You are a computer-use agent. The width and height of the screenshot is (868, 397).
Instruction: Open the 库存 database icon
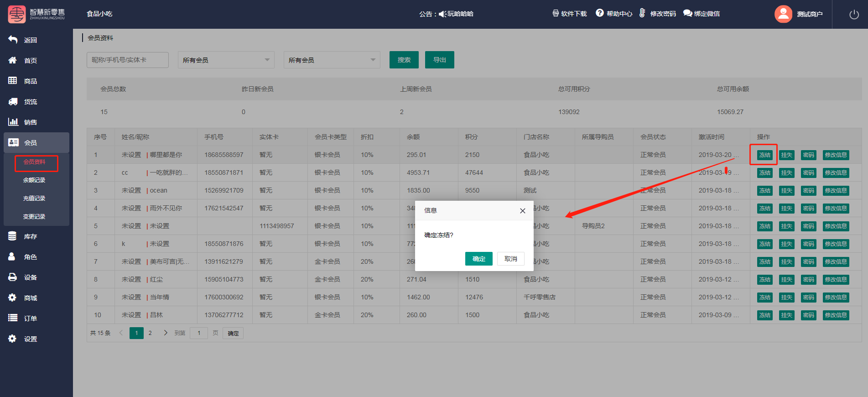[x=12, y=236]
